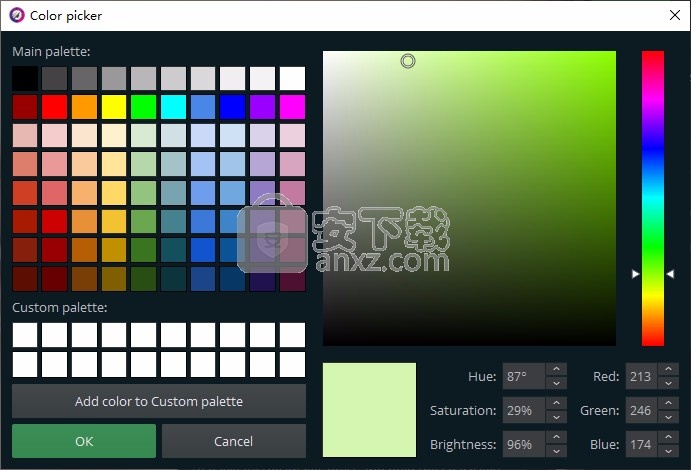Select the bright green swatch in Main palette
This screenshot has width=691, height=470.
(x=144, y=107)
